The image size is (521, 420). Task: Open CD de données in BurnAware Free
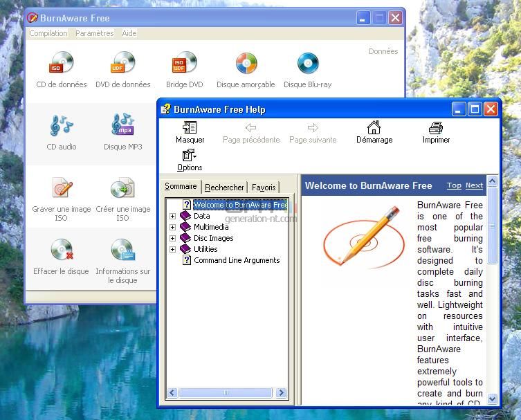click(62, 70)
